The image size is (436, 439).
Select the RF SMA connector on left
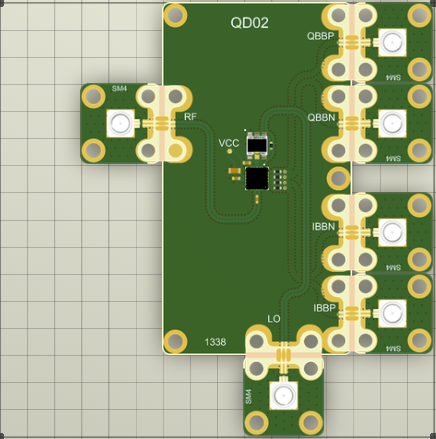click(x=120, y=123)
